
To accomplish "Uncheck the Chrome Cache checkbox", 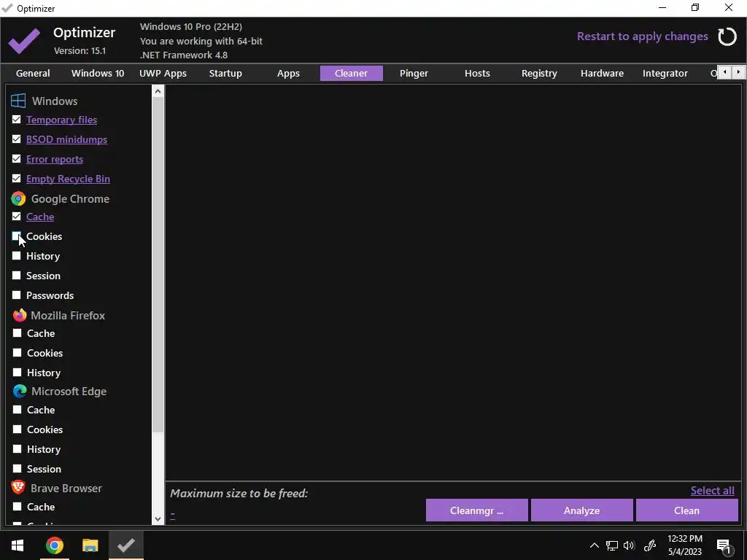I will pyautogui.click(x=17, y=217).
